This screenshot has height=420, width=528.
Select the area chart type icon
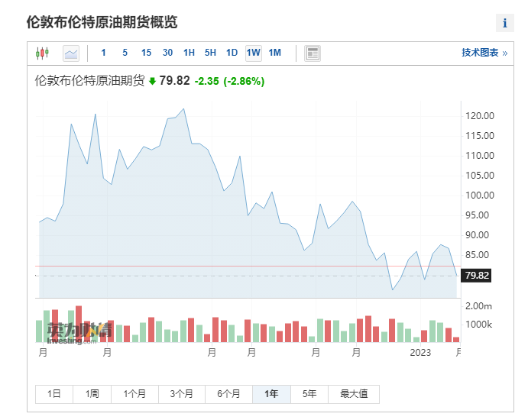point(71,53)
